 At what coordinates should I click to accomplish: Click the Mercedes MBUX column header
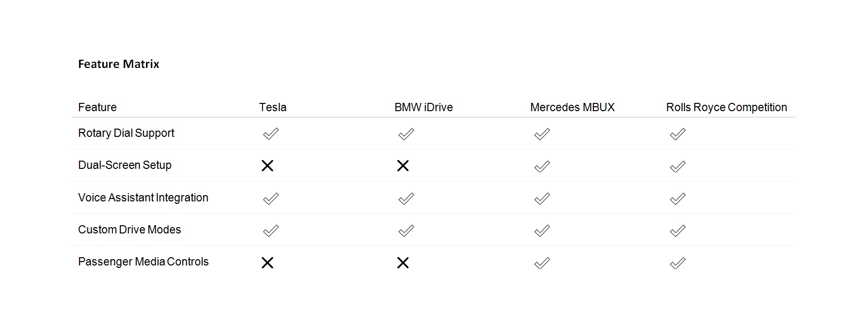pyautogui.click(x=572, y=107)
